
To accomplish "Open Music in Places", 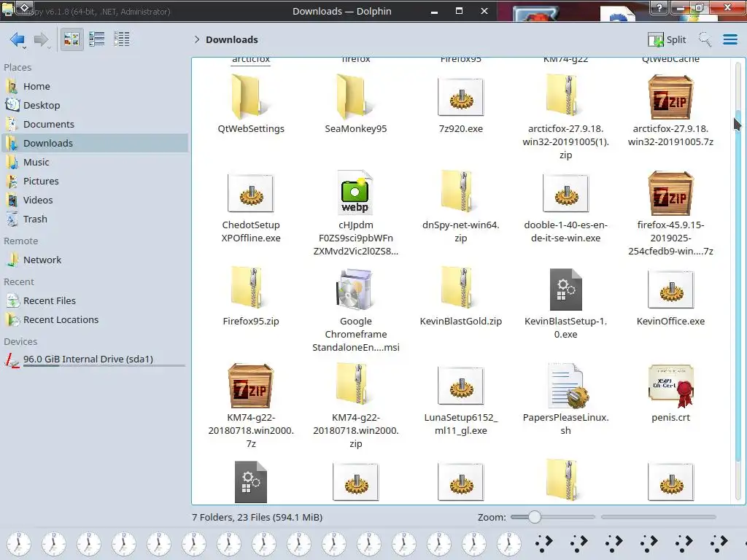I will click(94, 163).
